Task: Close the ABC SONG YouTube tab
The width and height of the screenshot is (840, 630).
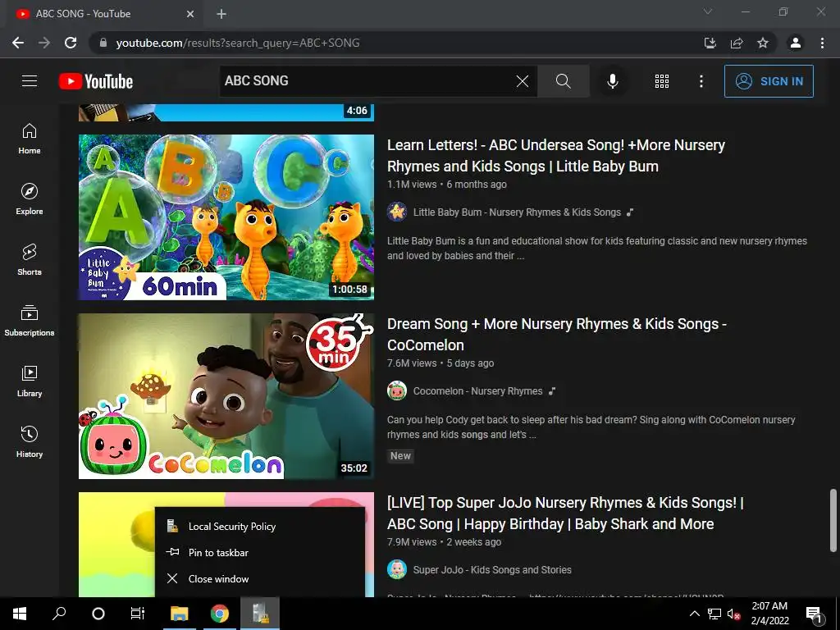Action: [x=190, y=14]
